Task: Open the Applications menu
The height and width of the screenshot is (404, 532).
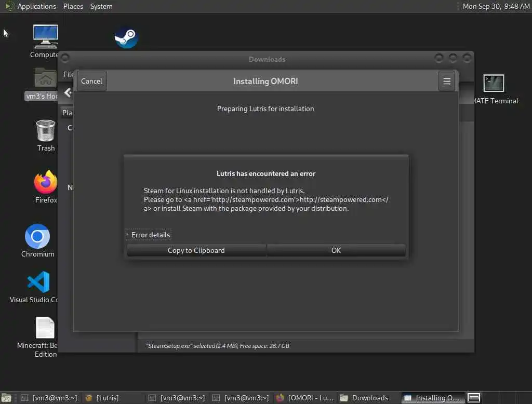Action: (x=37, y=6)
